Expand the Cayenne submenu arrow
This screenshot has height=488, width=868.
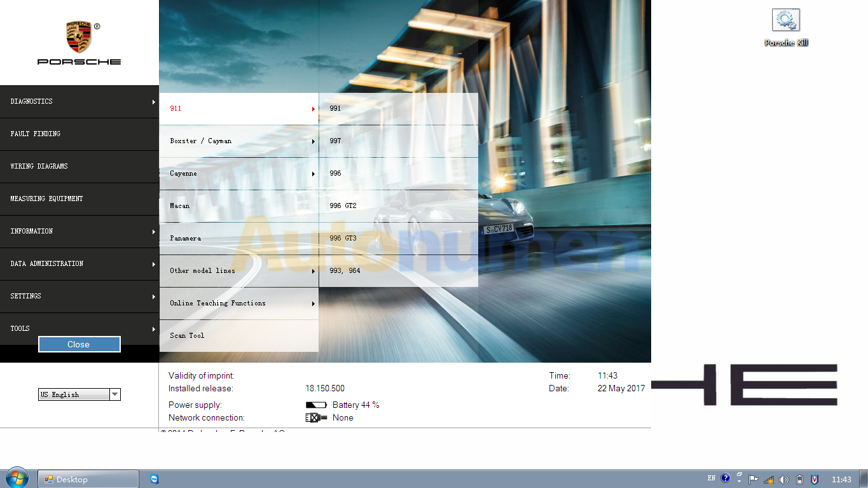[x=313, y=174]
